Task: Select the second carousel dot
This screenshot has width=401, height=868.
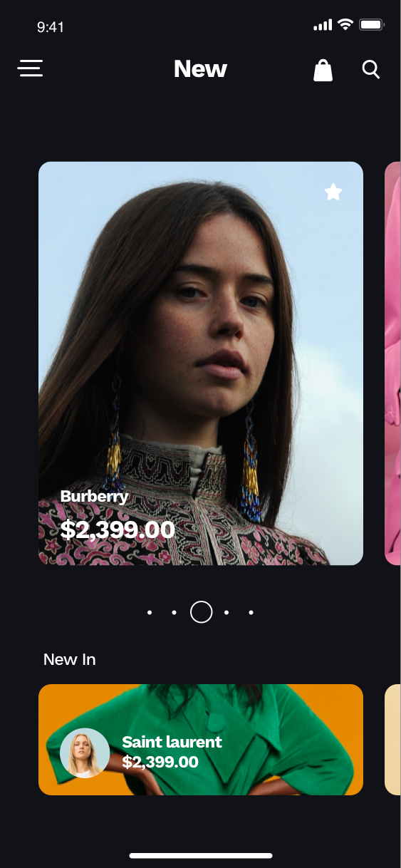Action: tap(175, 612)
